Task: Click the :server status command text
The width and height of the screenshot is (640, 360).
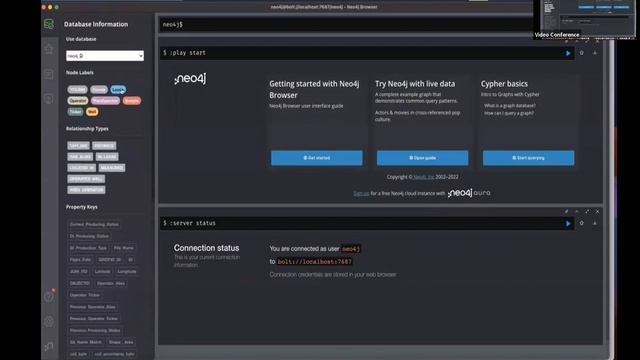Action: 192,223
